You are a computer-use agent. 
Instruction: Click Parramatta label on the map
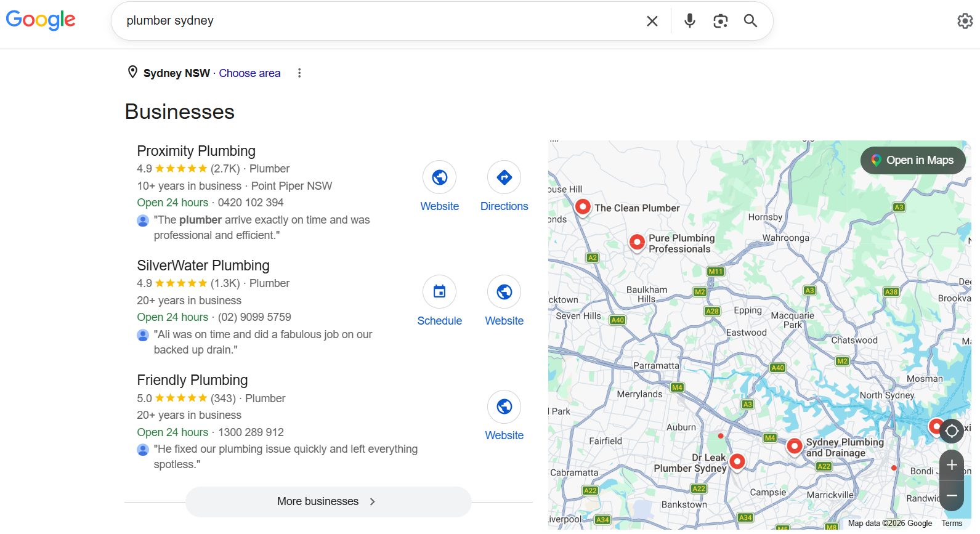pos(656,365)
